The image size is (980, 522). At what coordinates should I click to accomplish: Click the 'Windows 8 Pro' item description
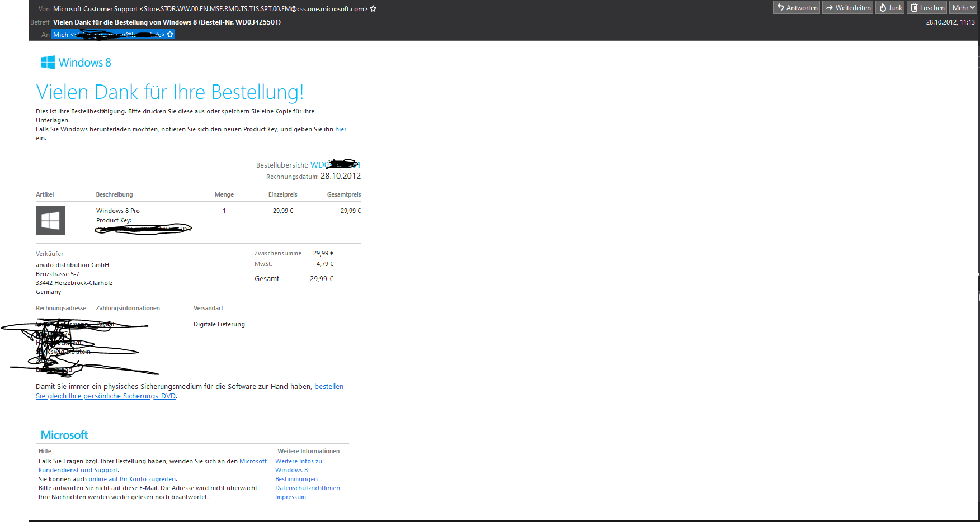[x=118, y=211]
